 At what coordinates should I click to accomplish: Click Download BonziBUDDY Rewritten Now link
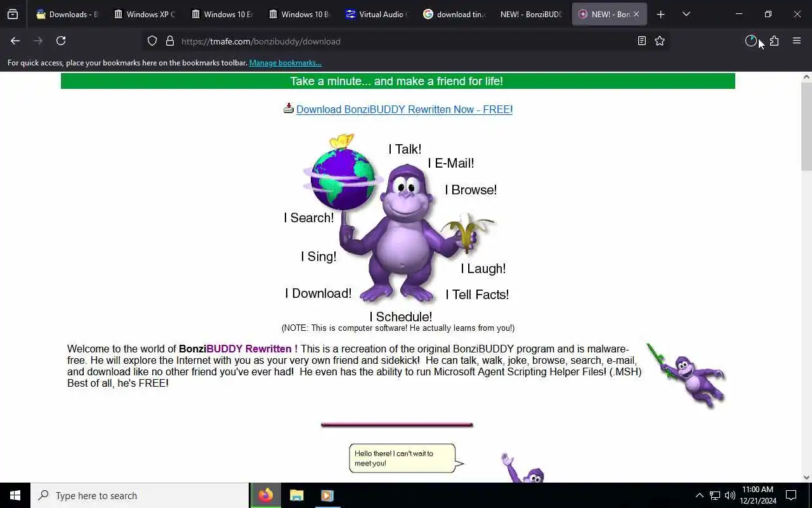(x=404, y=109)
